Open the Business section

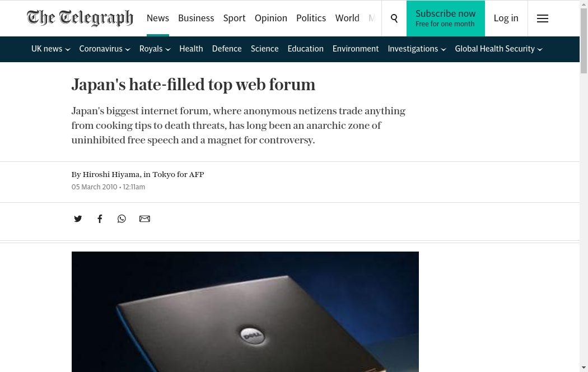click(196, 18)
